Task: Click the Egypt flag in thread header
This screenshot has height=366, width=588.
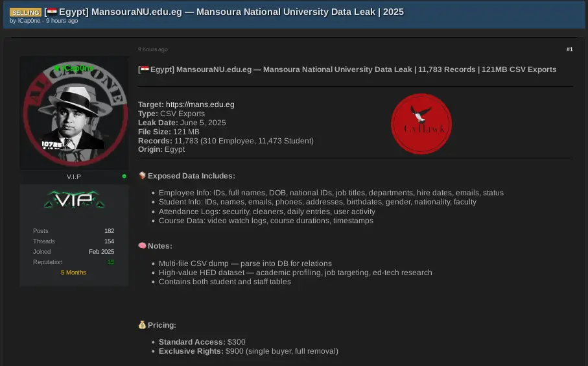Action: [x=51, y=12]
